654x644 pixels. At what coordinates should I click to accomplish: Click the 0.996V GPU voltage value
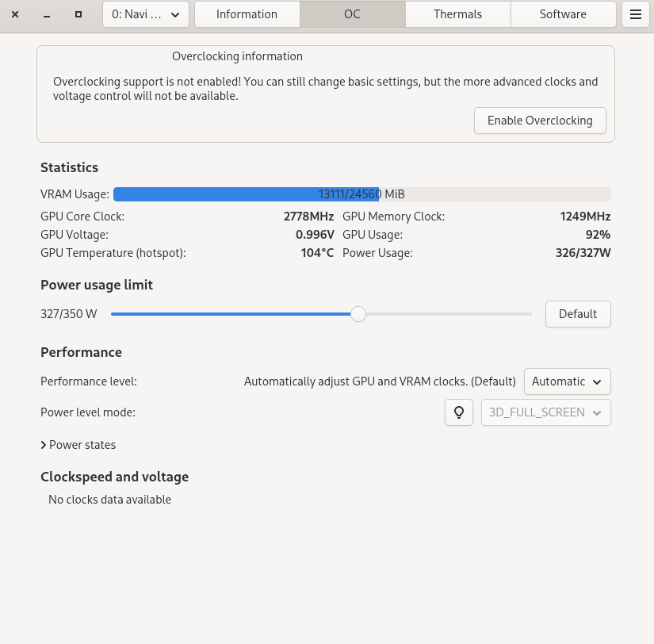click(x=315, y=235)
